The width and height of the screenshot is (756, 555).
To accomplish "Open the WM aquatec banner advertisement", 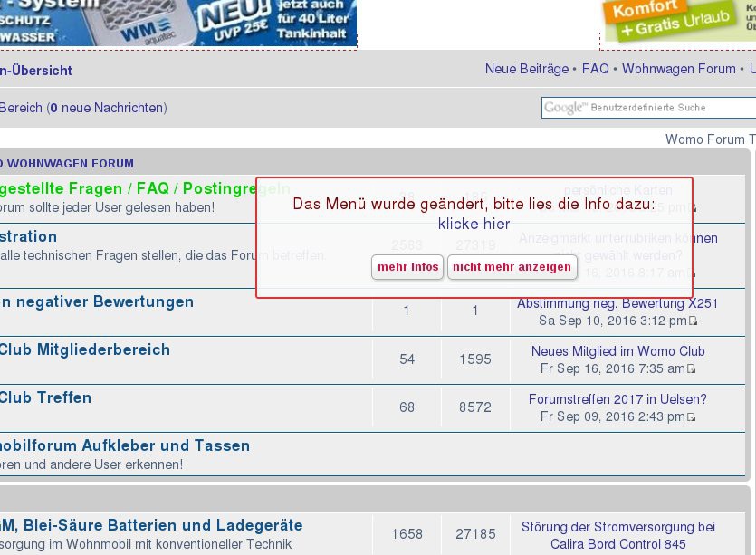I will coord(178,24).
